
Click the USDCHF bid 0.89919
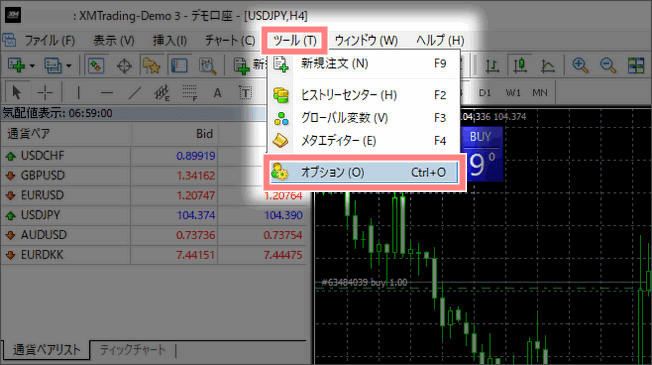point(195,156)
